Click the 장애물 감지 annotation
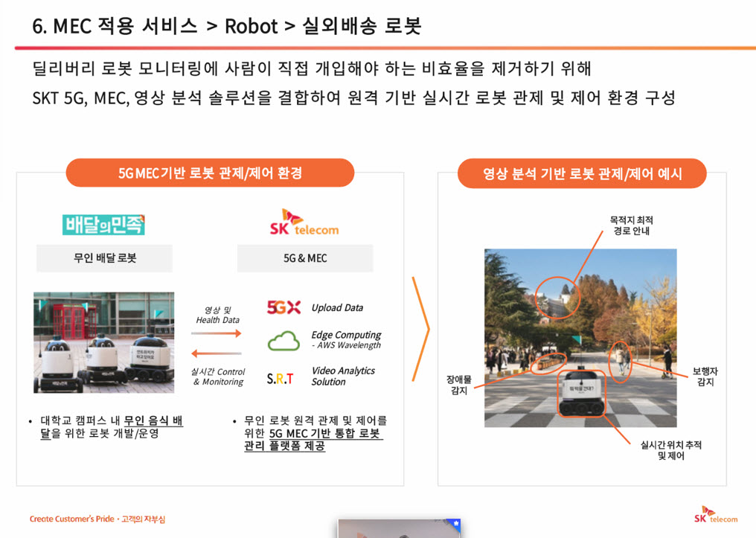The image size is (756, 538). click(x=459, y=385)
